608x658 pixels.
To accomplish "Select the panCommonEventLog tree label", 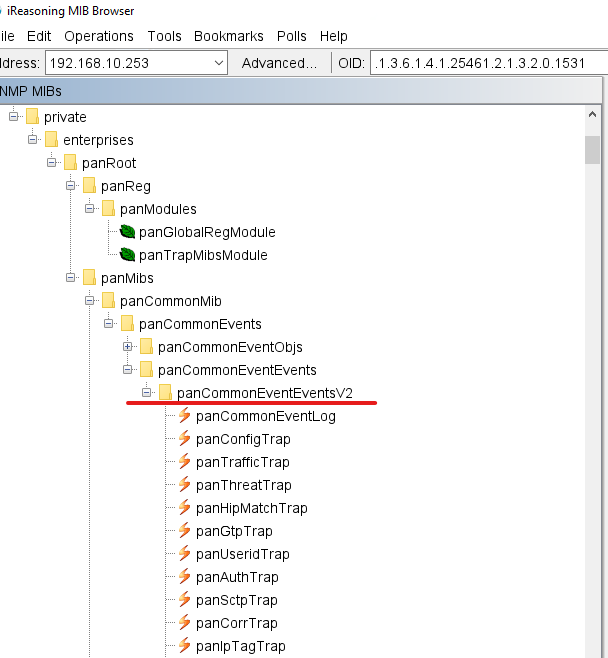I will click(x=266, y=416).
